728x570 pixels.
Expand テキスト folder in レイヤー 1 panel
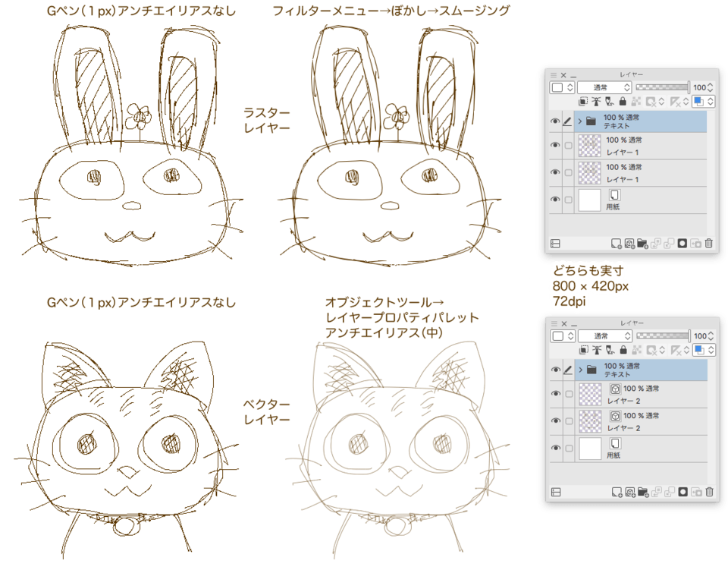(580, 121)
